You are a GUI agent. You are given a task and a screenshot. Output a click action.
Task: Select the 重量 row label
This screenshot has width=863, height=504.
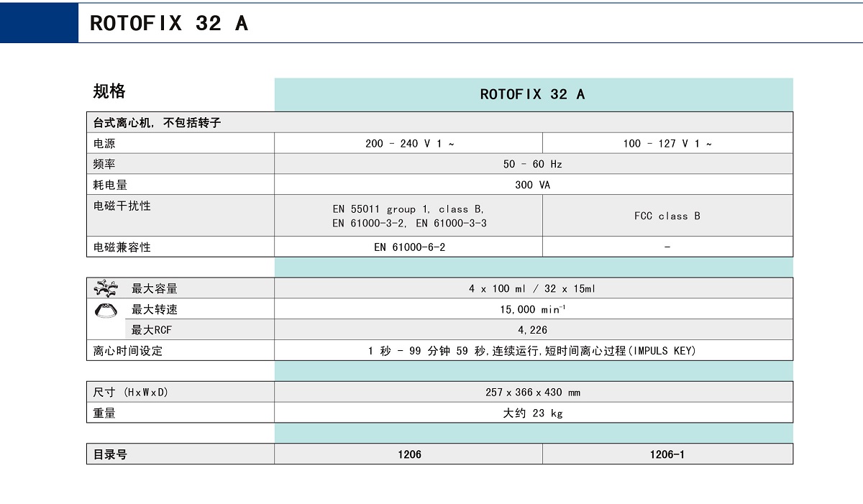104,413
